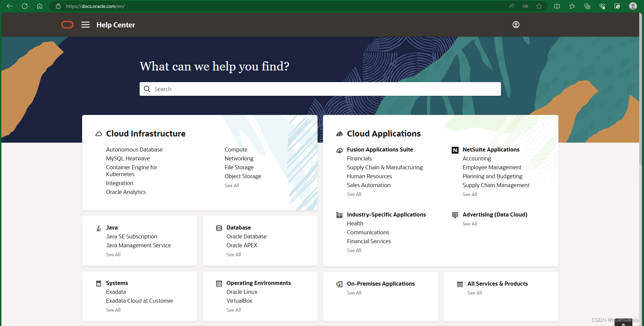Open the Cloud Applications heading

pyautogui.click(x=384, y=134)
